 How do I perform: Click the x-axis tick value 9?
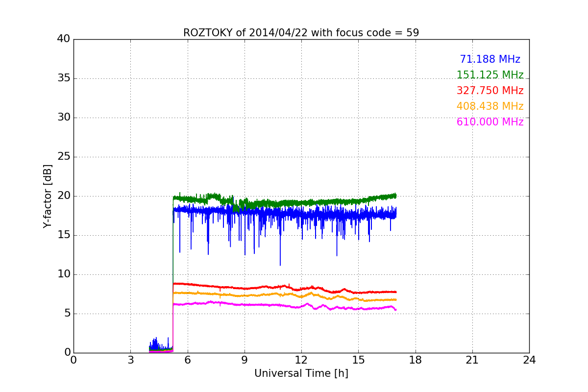pos(245,360)
